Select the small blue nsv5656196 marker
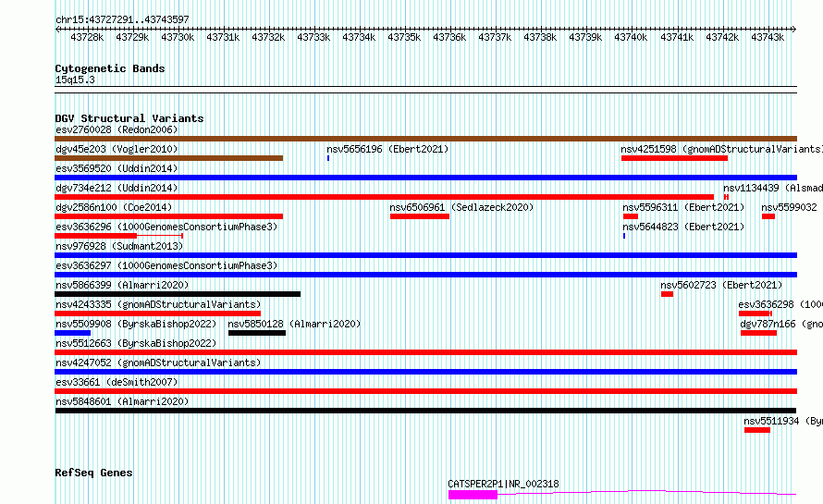Viewport: 823px width, 504px height. (328, 158)
